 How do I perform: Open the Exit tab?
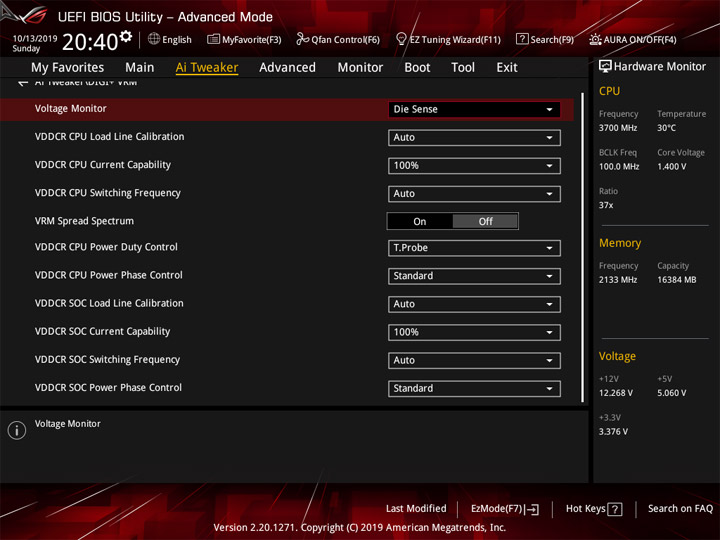[x=506, y=68]
